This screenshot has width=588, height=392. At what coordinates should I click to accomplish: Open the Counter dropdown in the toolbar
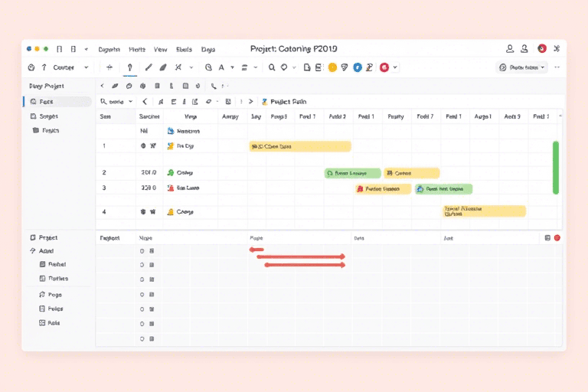(x=69, y=67)
